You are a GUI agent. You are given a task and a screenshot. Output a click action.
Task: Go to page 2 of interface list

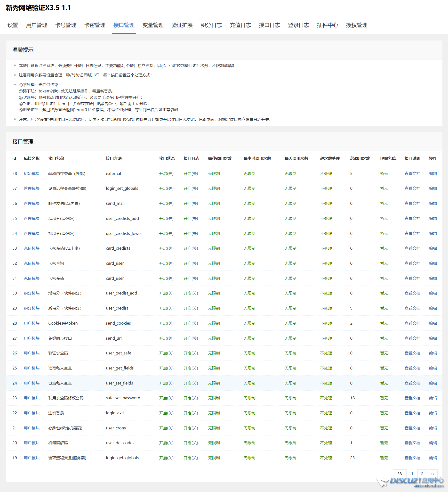422,474
